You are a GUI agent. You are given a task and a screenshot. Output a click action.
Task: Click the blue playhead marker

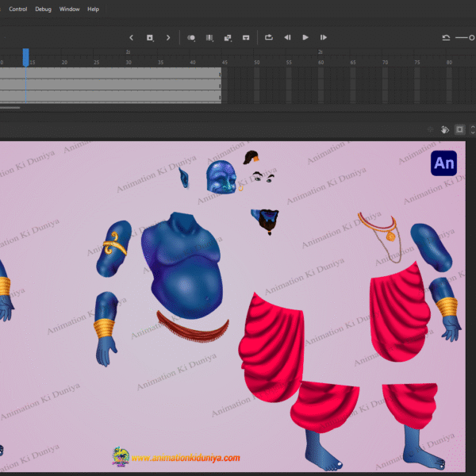coord(26,57)
